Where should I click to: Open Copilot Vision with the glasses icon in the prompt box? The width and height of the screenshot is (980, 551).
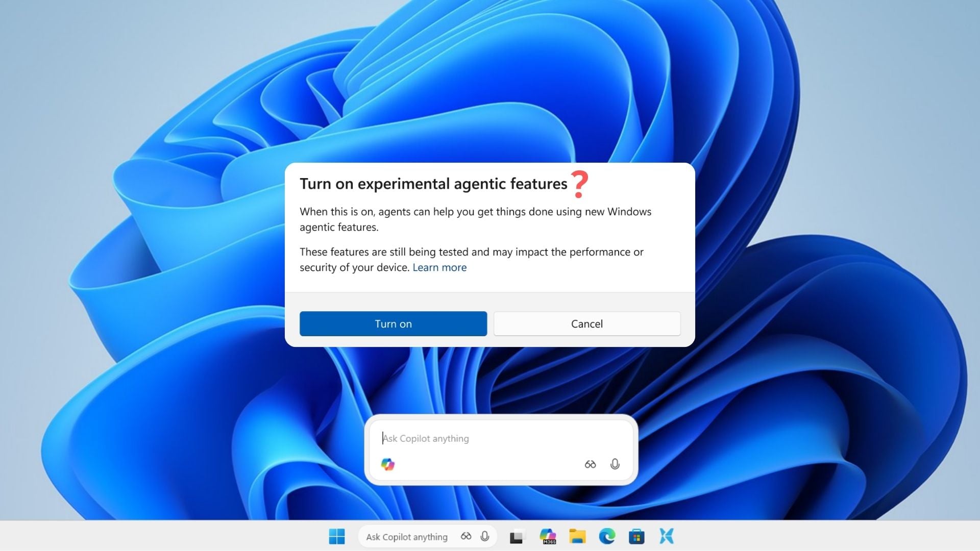(590, 464)
